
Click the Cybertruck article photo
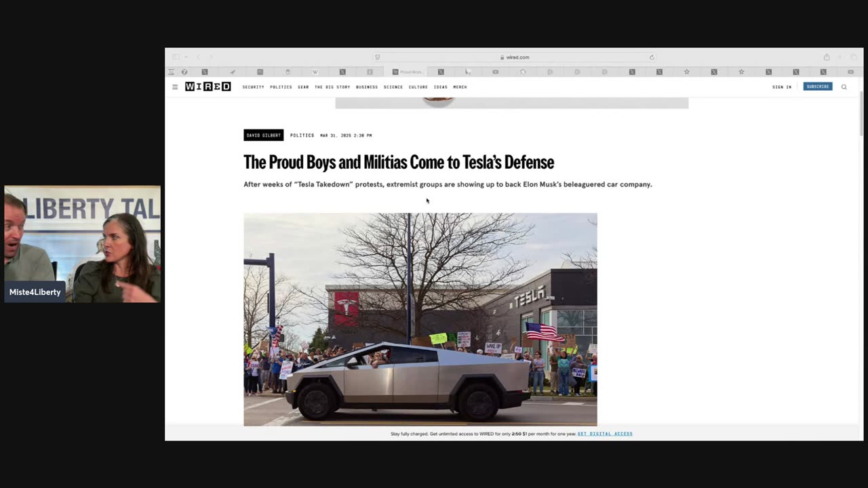pyautogui.click(x=420, y=319)
